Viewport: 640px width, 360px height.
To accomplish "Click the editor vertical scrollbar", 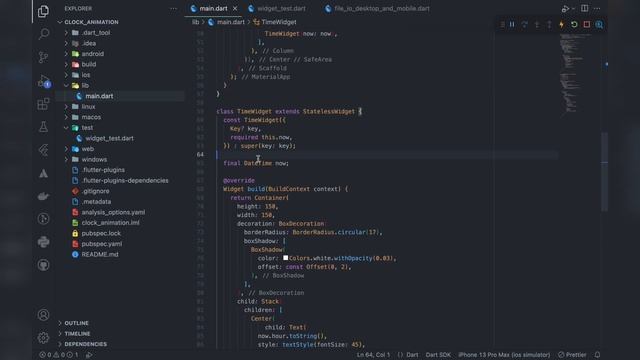I will tap(604, 171).
